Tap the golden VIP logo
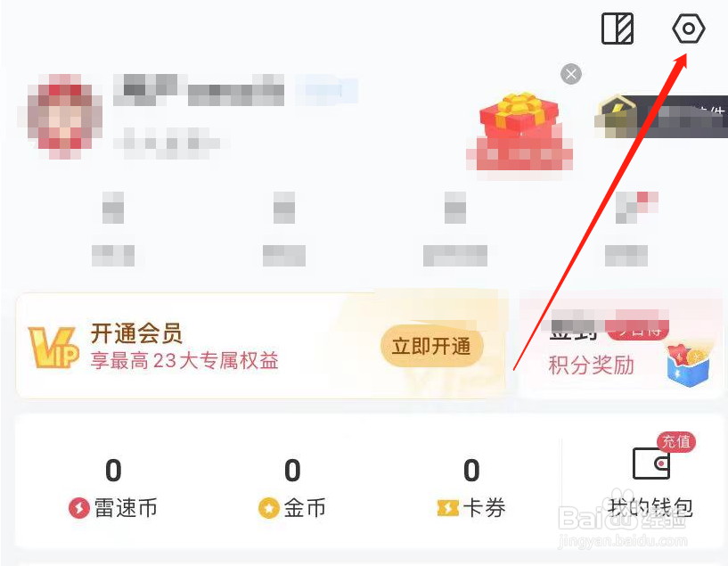728x566 pixels. coord(53,347)
